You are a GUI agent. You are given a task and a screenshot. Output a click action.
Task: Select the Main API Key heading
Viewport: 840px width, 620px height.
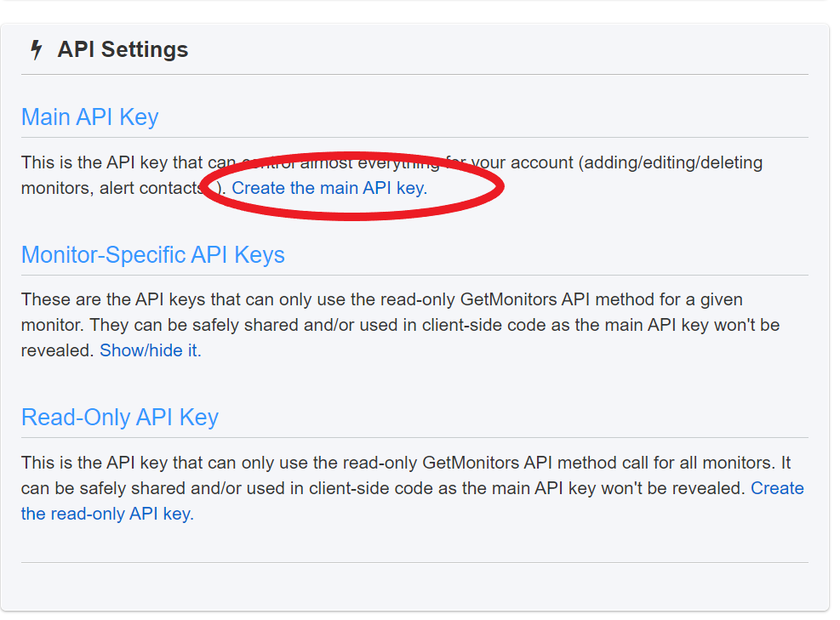(x=89, y=117)
